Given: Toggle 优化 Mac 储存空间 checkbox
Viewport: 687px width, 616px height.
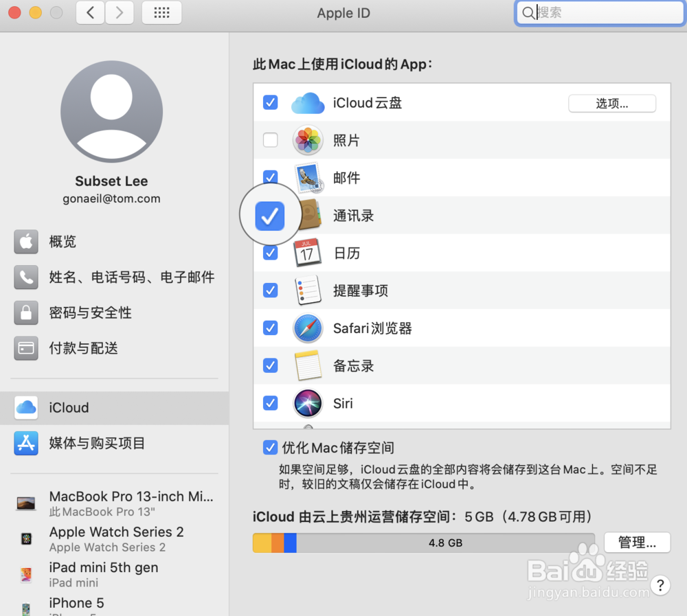Looking at the screenshot, I should coord(270,447).
